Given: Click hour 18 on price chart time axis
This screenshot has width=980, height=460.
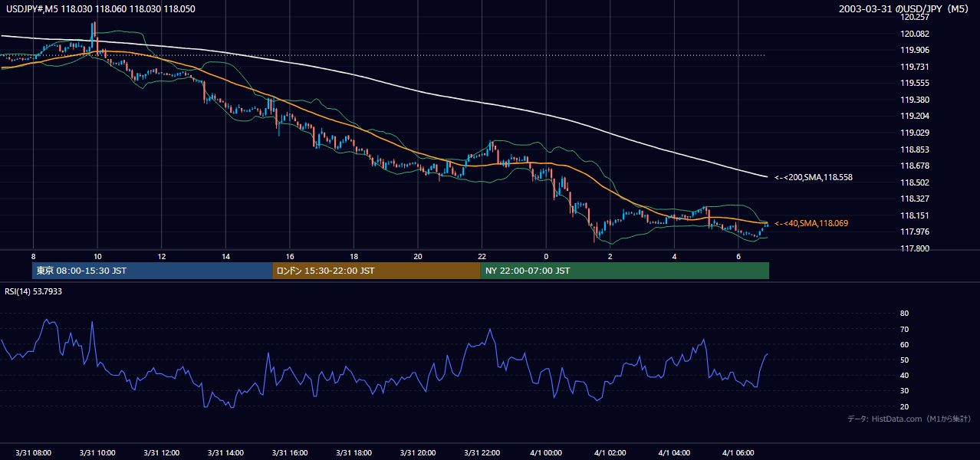Looking at the screenshot, I should tap(354, 256).
